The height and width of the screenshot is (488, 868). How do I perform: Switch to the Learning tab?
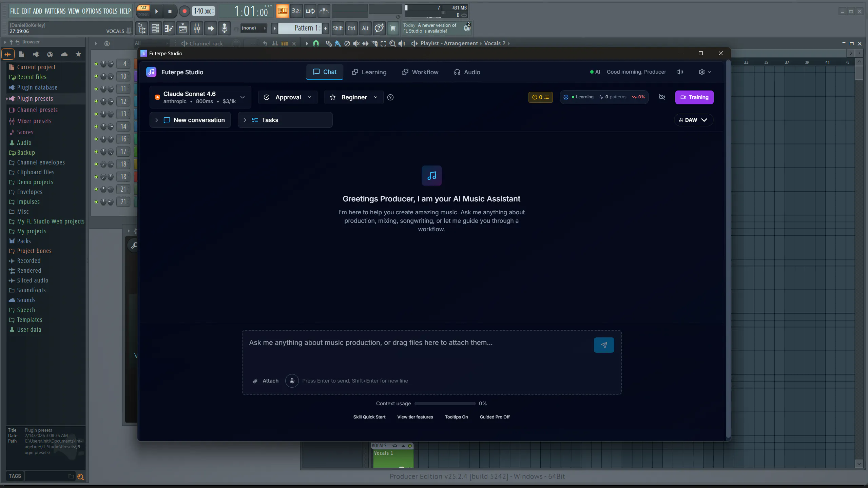pos(369,72)
